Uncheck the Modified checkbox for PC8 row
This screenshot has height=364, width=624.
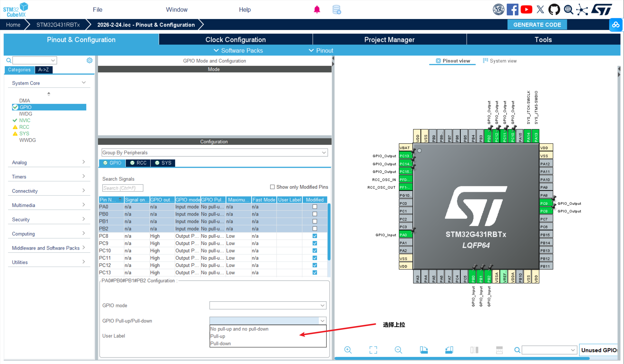(x=315, y=236)
